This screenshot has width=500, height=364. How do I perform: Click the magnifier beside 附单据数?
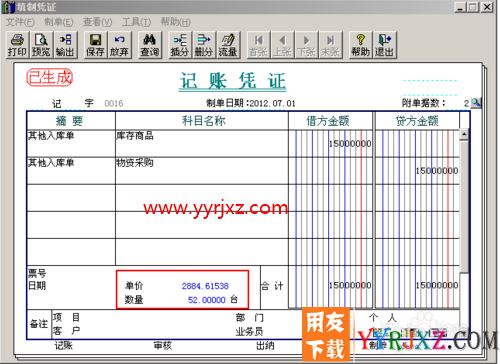476,103
